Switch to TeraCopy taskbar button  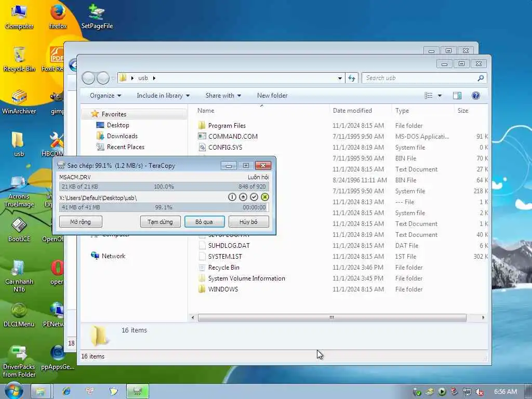[x=137, y=391]
